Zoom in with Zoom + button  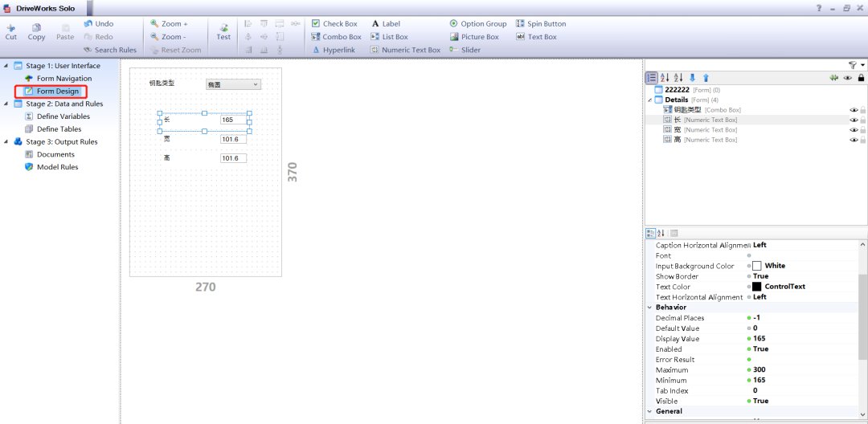point(169,24)
